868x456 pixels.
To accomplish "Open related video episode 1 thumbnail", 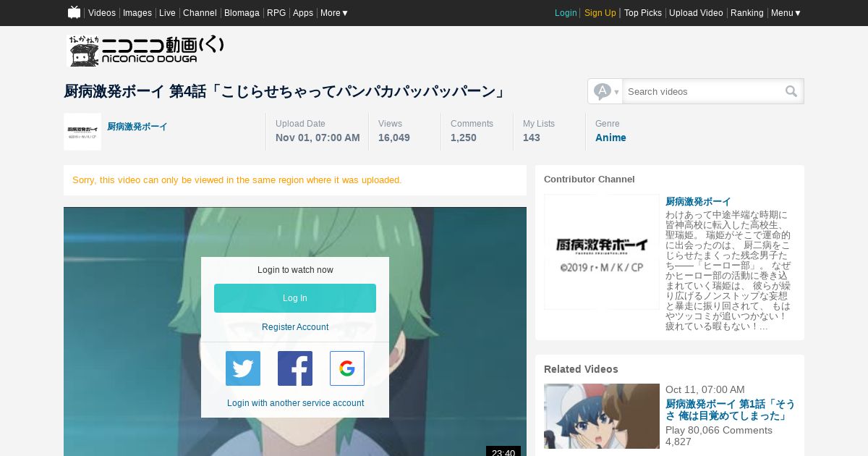I will point(602,416).
